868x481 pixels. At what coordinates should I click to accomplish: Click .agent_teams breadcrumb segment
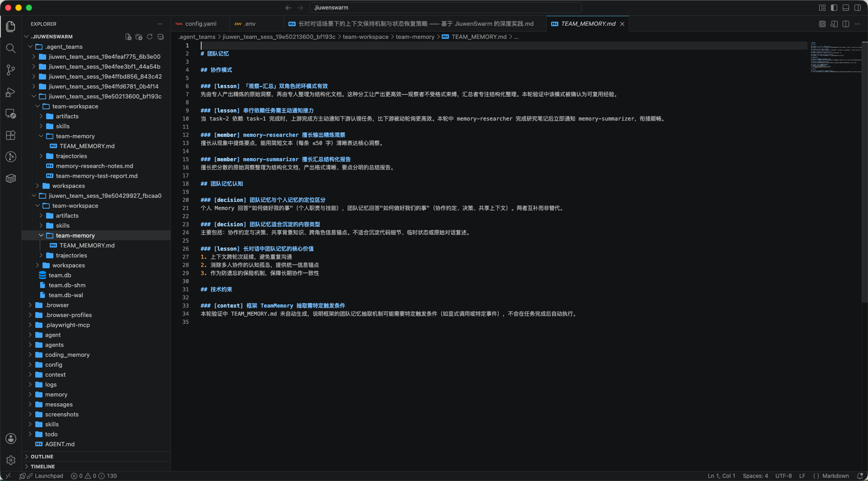[x=197, y=37]
